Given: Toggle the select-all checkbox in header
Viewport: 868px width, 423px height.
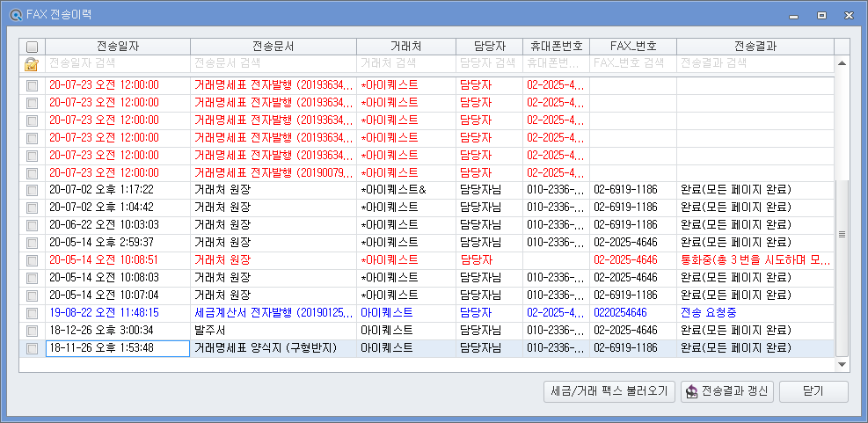Looking at the screenshot, I should point(33,47).
